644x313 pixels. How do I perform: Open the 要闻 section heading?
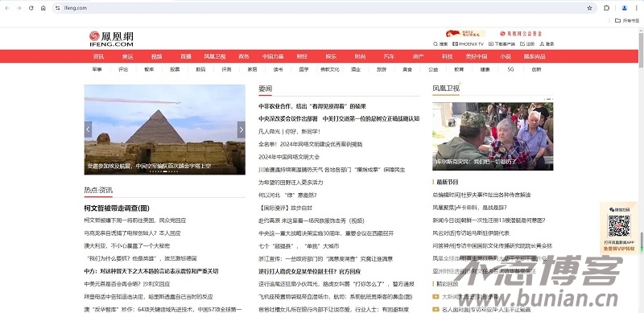coord(266,89)
